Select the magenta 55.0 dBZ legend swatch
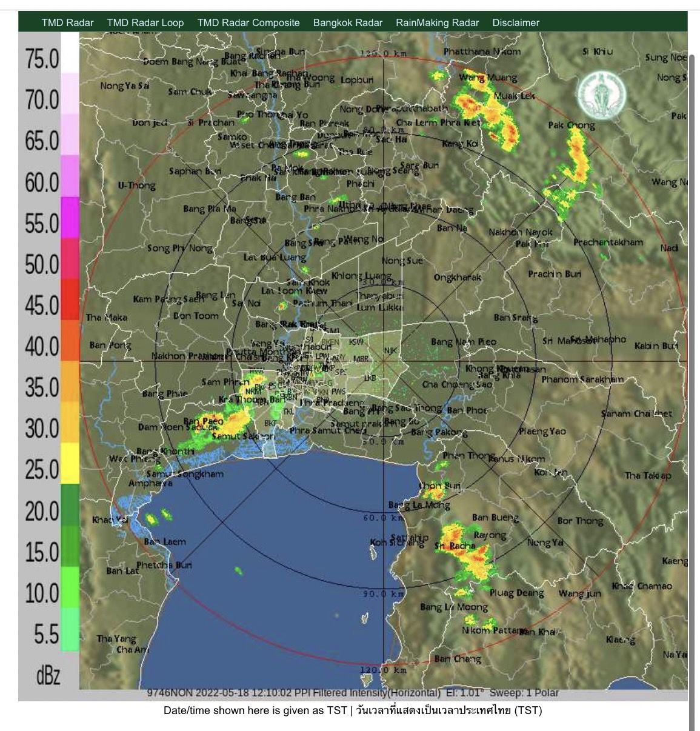Viewport: 700px width, 731px height. 70,218
